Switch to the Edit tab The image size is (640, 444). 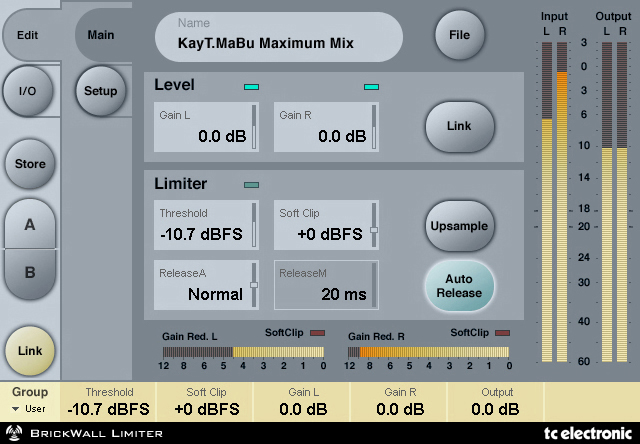(28, 35)
